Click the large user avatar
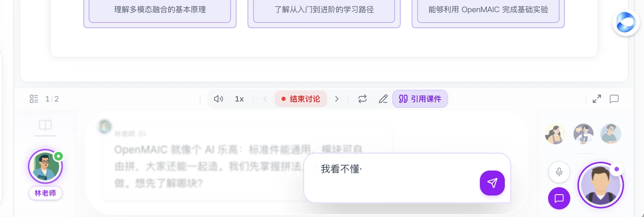This screenshot has height=217, width=644. click(601, 185)
